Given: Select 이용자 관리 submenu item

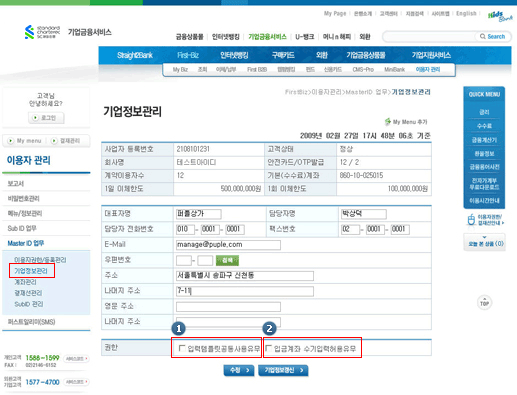Looking at the screenshot, I should pos(428,69).
